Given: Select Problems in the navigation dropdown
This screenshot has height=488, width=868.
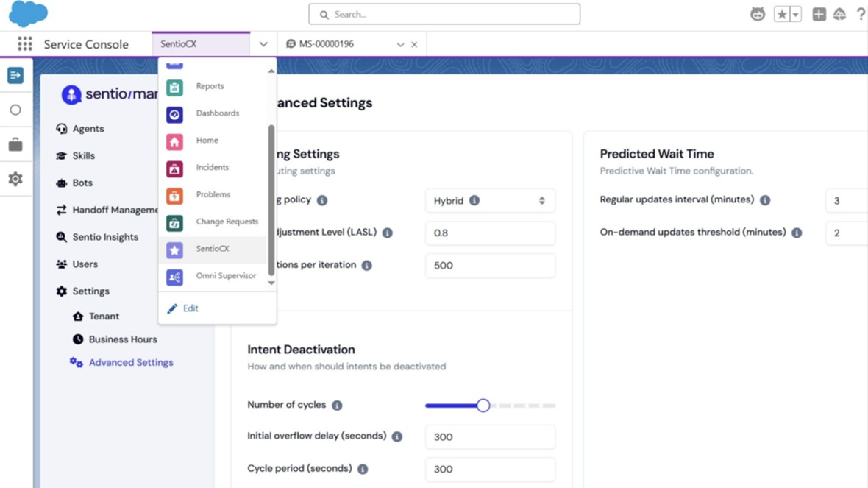Looking at the screenshot, I should point(213,195).
